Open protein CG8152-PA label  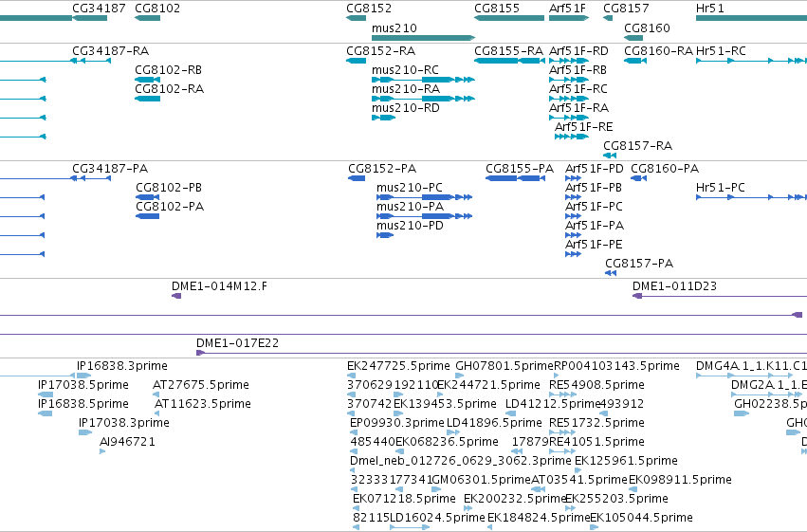pos(382,169)
